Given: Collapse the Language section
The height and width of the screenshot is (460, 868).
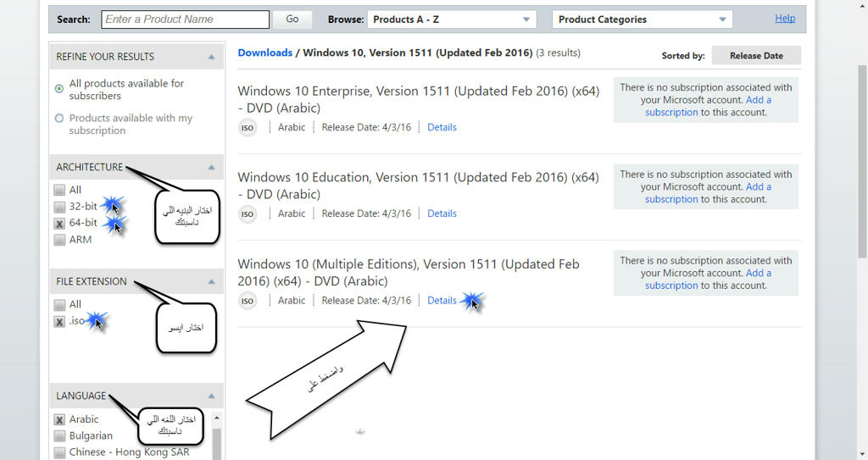Looking at the screenshot, I should (x=211, y=396).
